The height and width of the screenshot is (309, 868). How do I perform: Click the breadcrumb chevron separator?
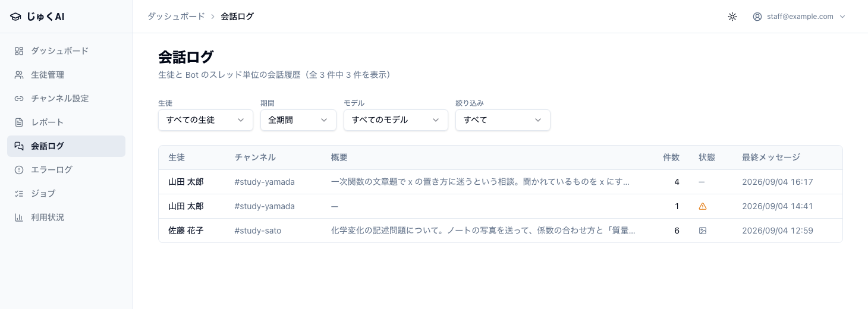tap(213, 17)
